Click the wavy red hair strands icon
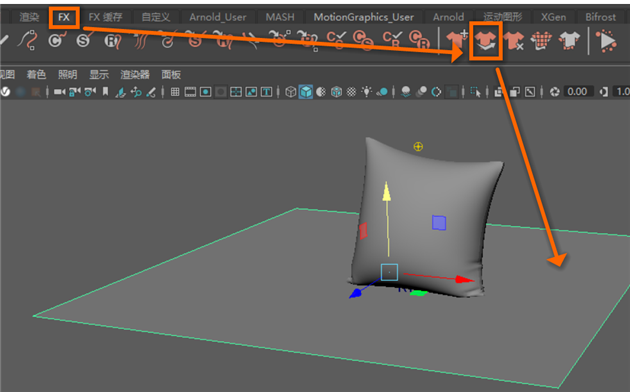This screenshot has height=392, width=630. pyautogui.click(x=141, y=41)
